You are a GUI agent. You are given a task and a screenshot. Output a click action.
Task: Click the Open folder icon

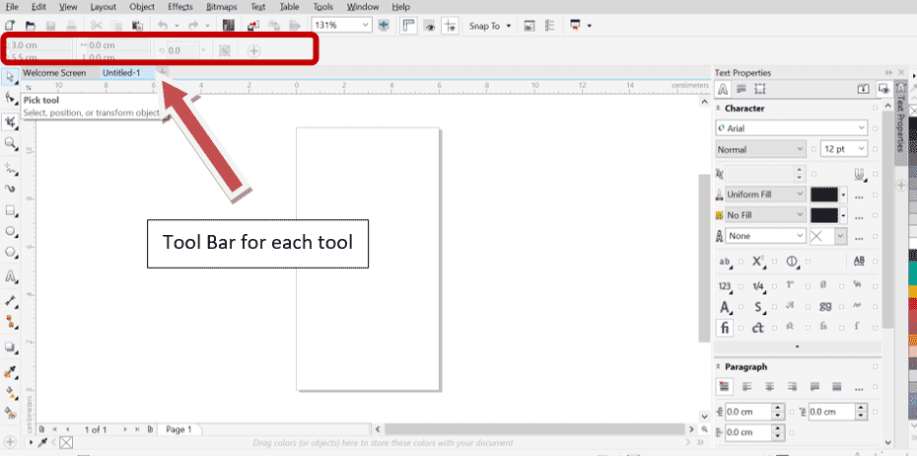[x=31, y=24]
